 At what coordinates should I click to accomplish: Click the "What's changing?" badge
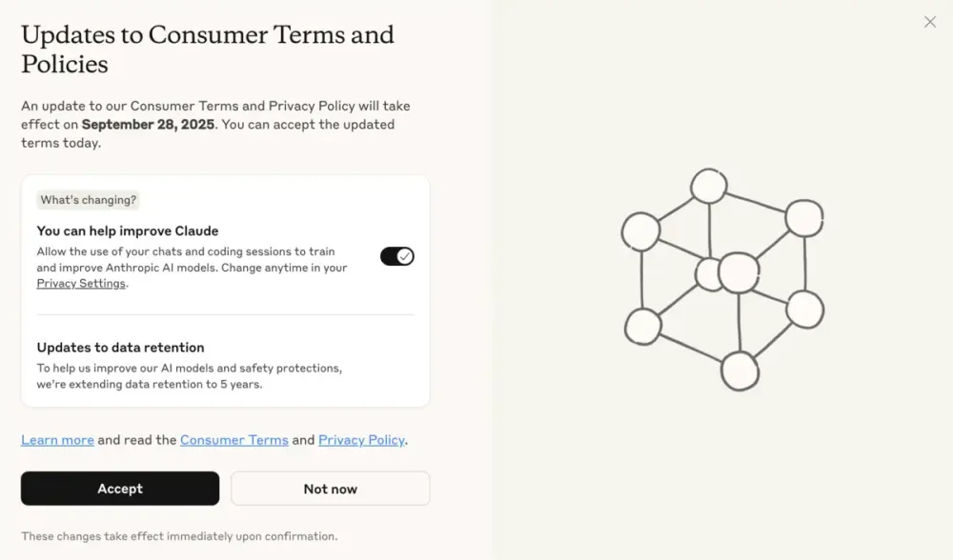(88, 200)
